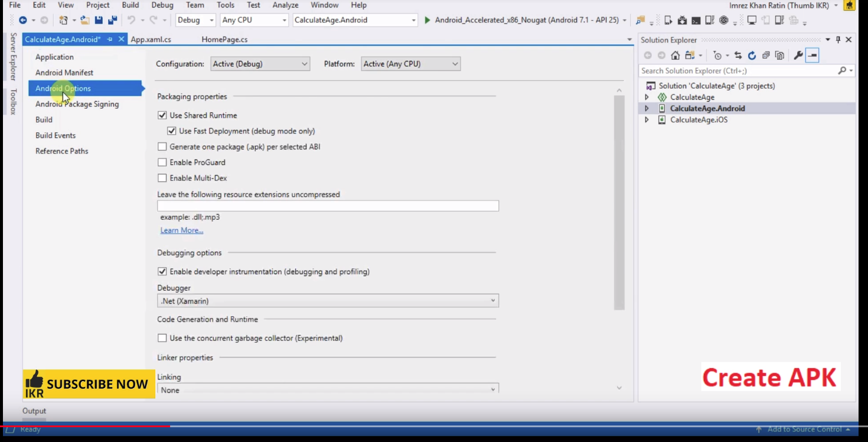Toggle the Preview Selected Items icon
Viewport: 868px width, 442px height.
812,56
